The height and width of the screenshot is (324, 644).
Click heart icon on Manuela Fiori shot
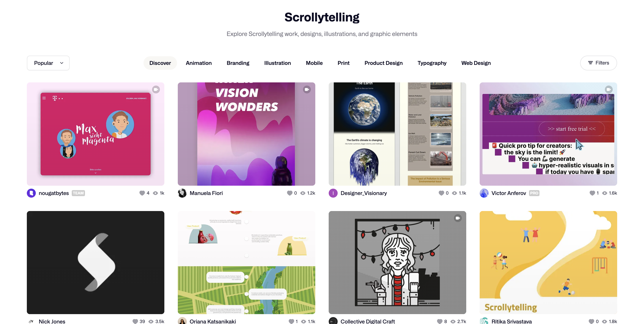pyautogui.click(x=290, y=193)
